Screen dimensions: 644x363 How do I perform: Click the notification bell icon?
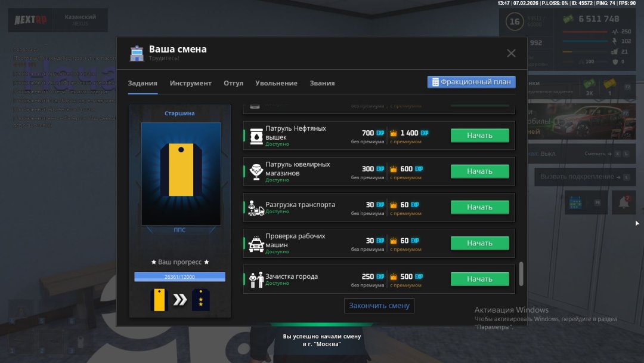click(624, 202)
